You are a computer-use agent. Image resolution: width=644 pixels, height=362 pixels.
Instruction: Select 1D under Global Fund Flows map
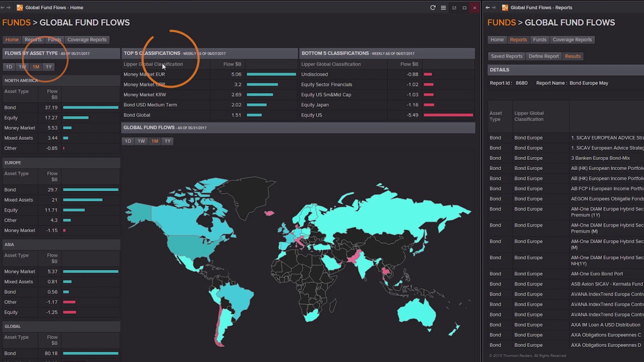tap(128, 141)
